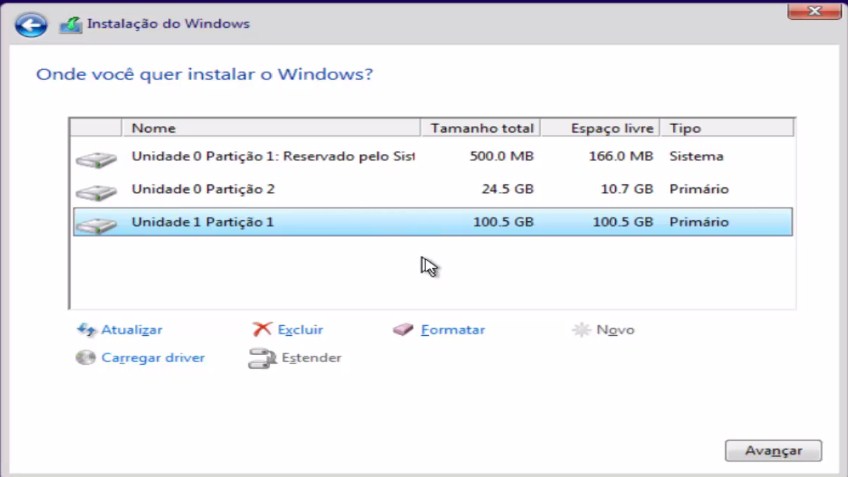Refresh the list with Atualizar link
The width and height of the screenshot is (848, 477).
pyautogui.click(x=131, y=330)
